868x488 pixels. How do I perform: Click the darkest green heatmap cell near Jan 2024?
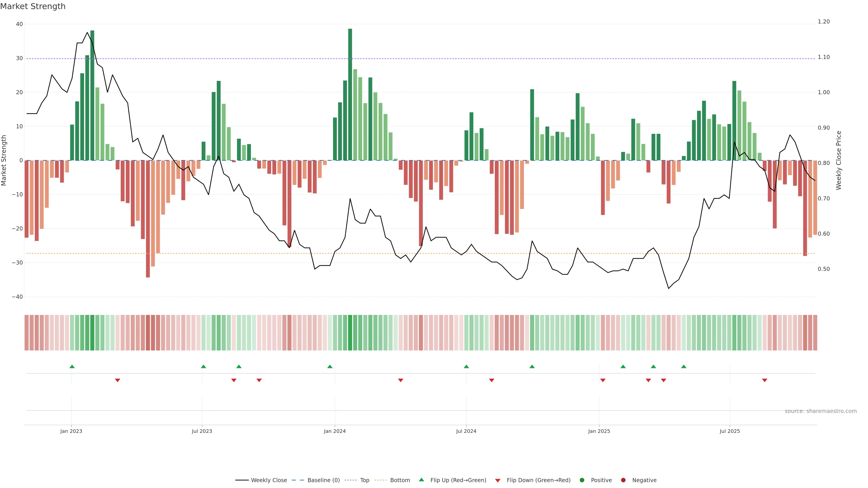(350, 333)
